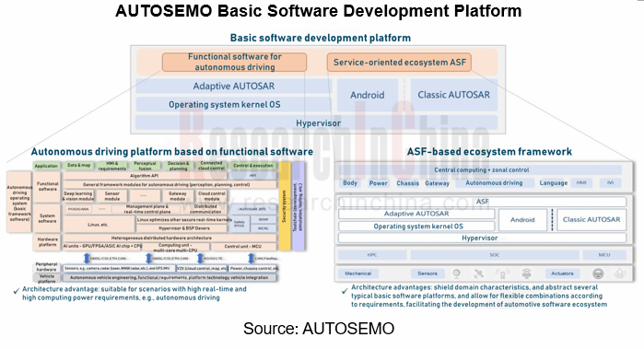
Task: Click the SOC block in hardware row
Action: 495,255
